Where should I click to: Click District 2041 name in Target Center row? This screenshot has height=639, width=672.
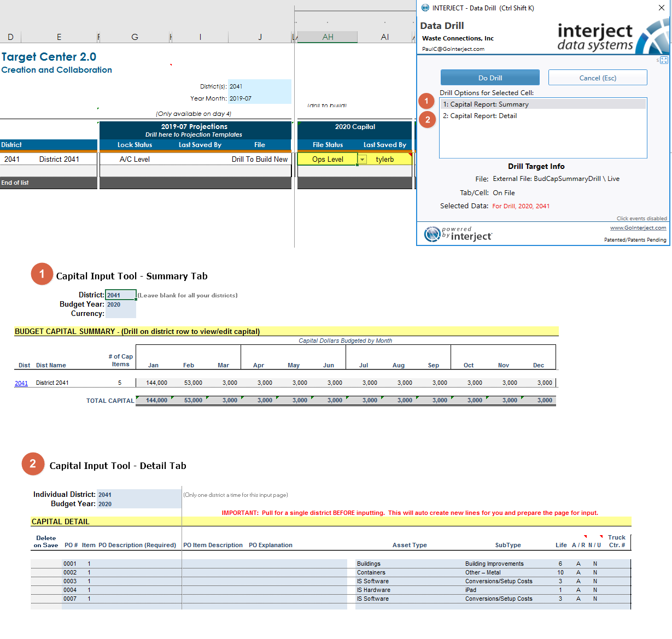coord(59,159)
